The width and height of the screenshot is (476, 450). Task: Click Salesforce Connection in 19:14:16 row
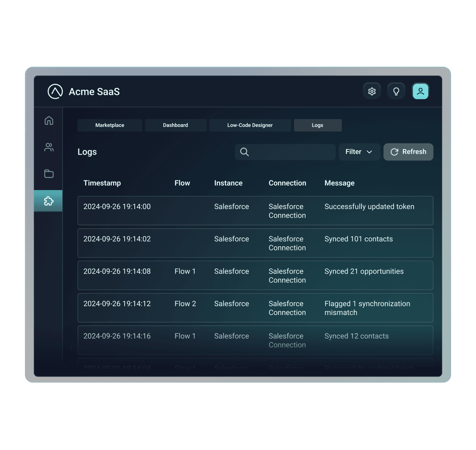(287, 340)
